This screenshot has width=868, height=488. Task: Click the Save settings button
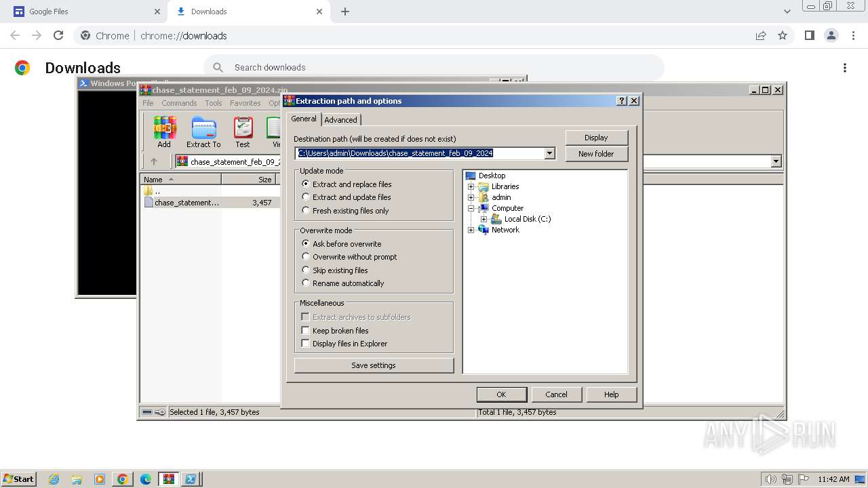[374, 365]
